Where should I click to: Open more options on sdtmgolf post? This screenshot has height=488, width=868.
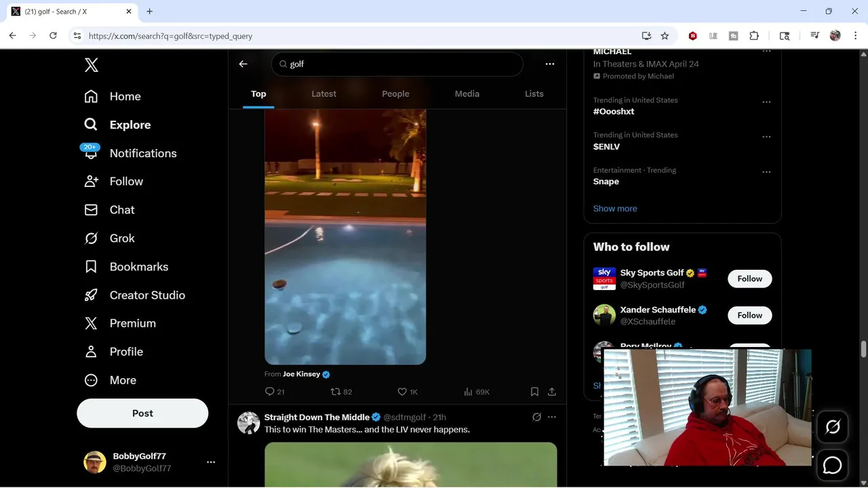coord(552,417)
